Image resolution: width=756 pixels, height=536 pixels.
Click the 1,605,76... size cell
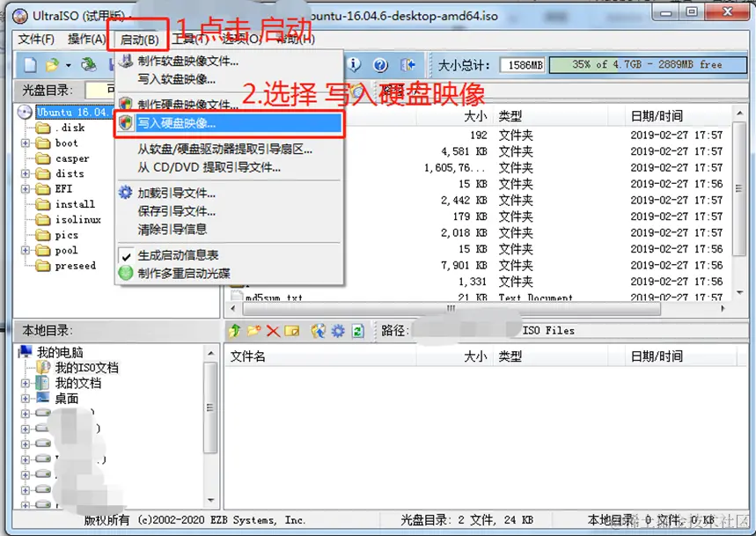(x=455, y=168)
